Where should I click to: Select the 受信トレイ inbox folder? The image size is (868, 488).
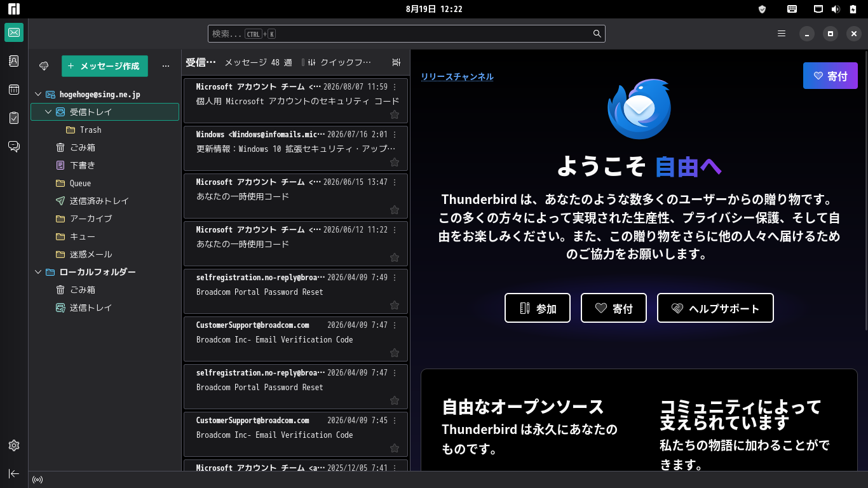105,112
